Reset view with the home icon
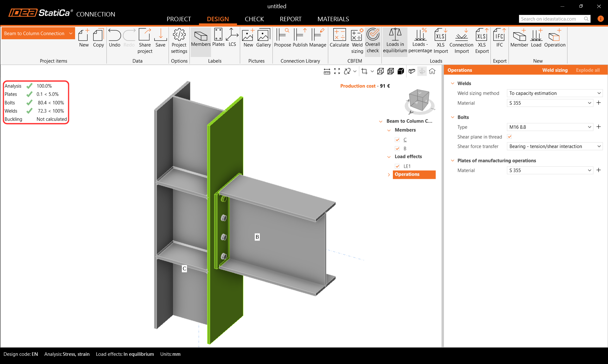608x364 pixels. point(432,72)
